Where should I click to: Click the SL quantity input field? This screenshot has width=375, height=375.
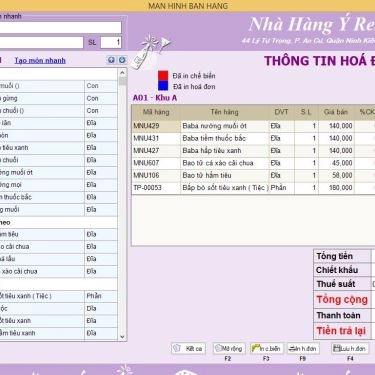pos(111,42)
